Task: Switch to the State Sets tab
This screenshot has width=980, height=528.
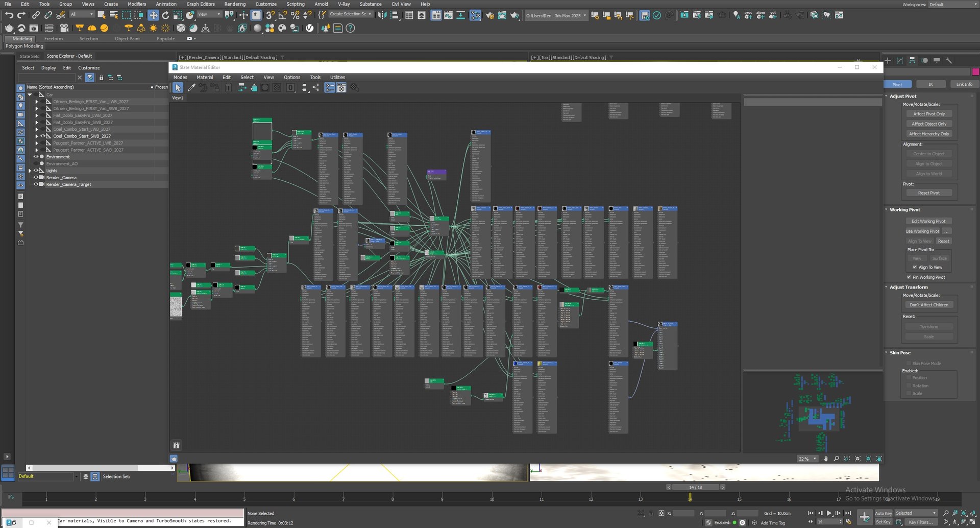Action: tap(30, 56)
